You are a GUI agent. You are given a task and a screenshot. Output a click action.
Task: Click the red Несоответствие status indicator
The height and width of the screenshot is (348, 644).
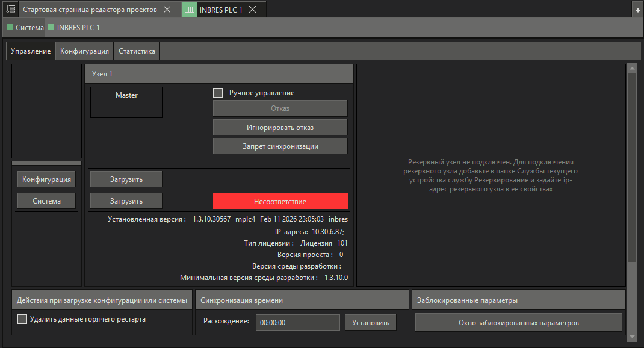click(280, 201)
